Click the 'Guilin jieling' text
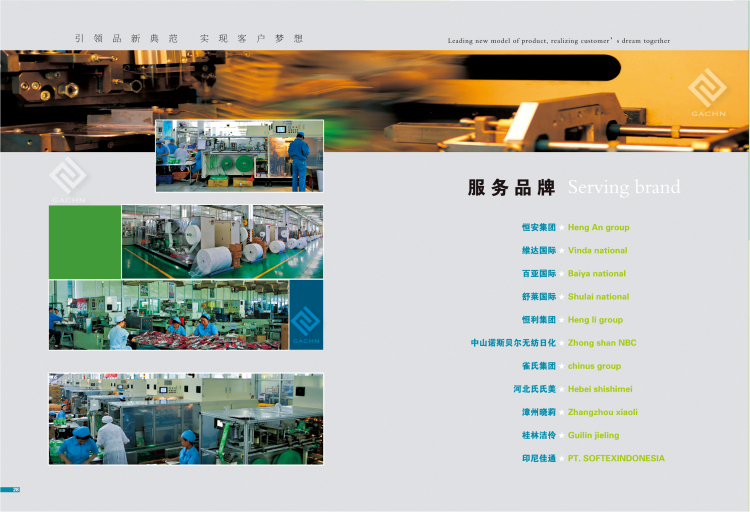The height and width of the screenshot is (512, 750). point(593,435)
